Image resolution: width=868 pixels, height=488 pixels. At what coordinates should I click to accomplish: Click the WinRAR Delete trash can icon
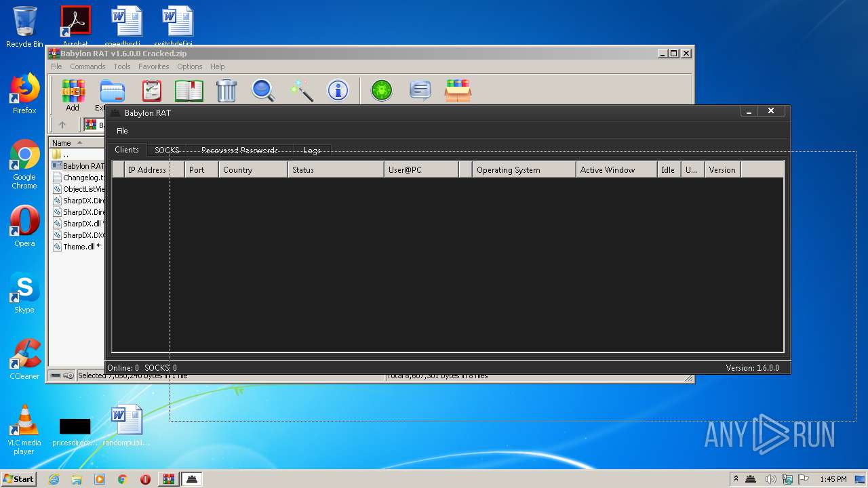[x=226, y=90]
